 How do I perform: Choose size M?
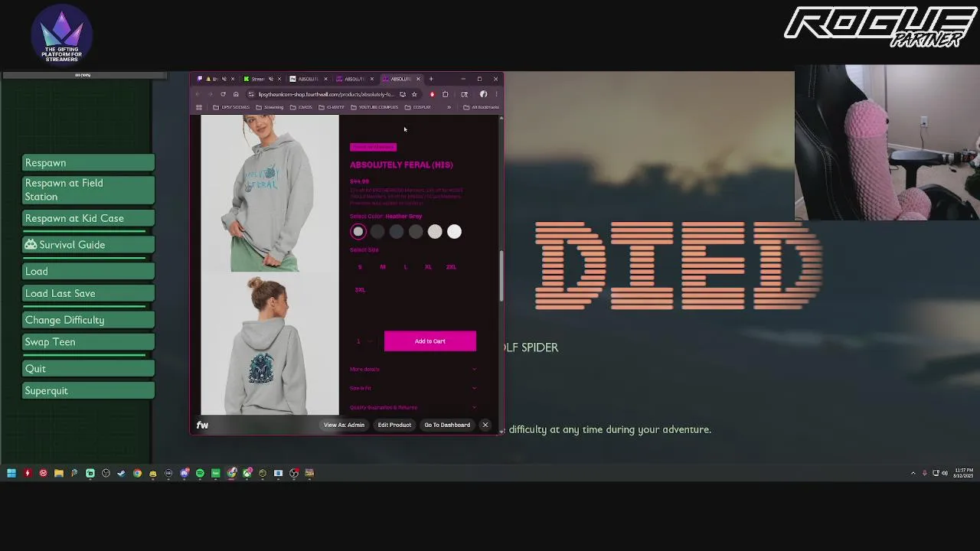tap(383, 267)
